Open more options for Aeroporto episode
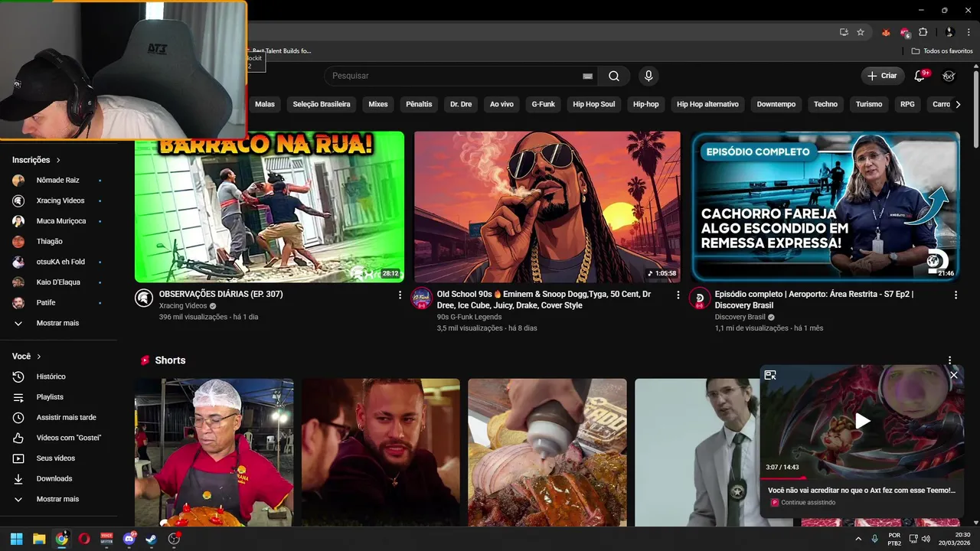Viewport: 980px width, 551px height. coord(955,295)
